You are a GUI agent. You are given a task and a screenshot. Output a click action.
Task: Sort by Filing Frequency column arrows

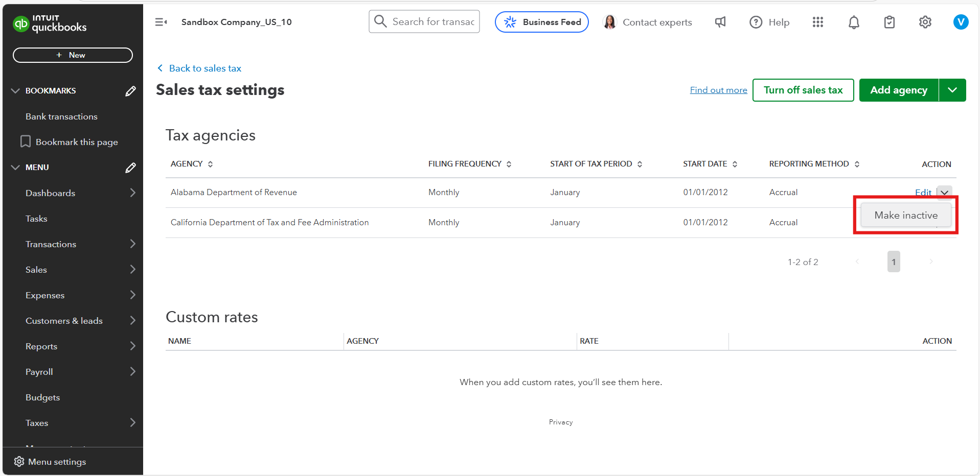click(x=509, y=164)
